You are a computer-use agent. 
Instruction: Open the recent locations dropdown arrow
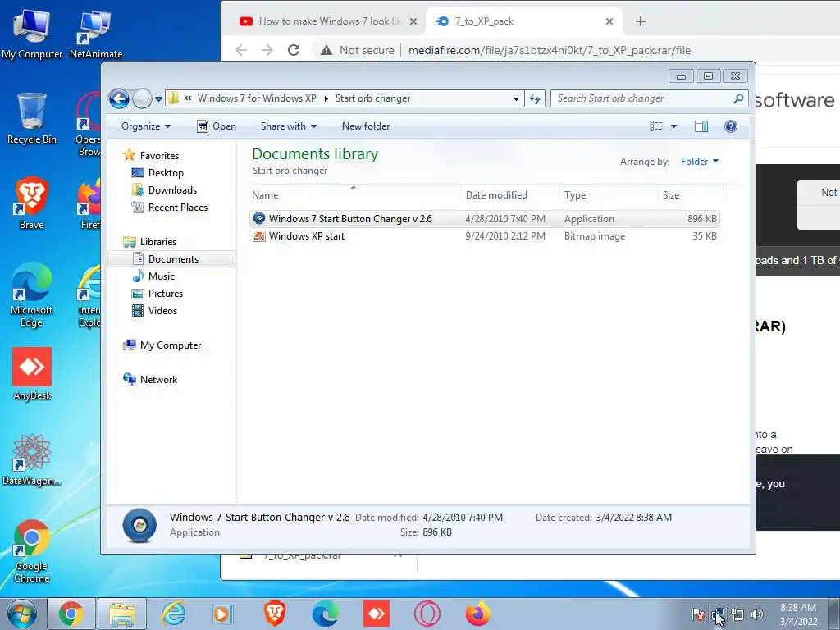pos(158,99)
